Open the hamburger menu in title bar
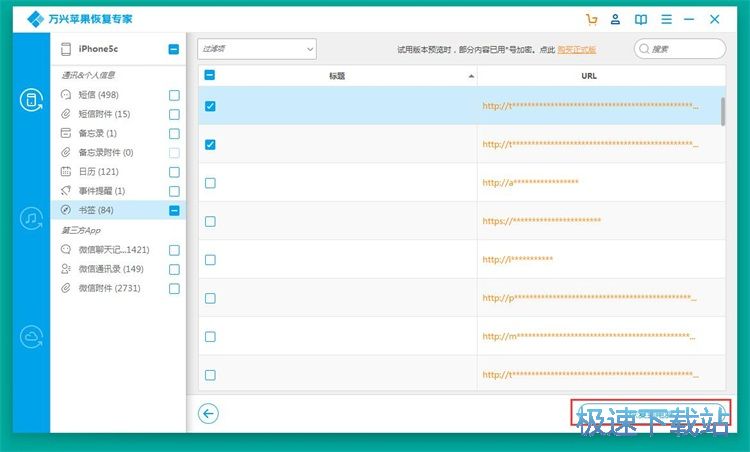Viewport: 750px width, 452px height. 666,20
